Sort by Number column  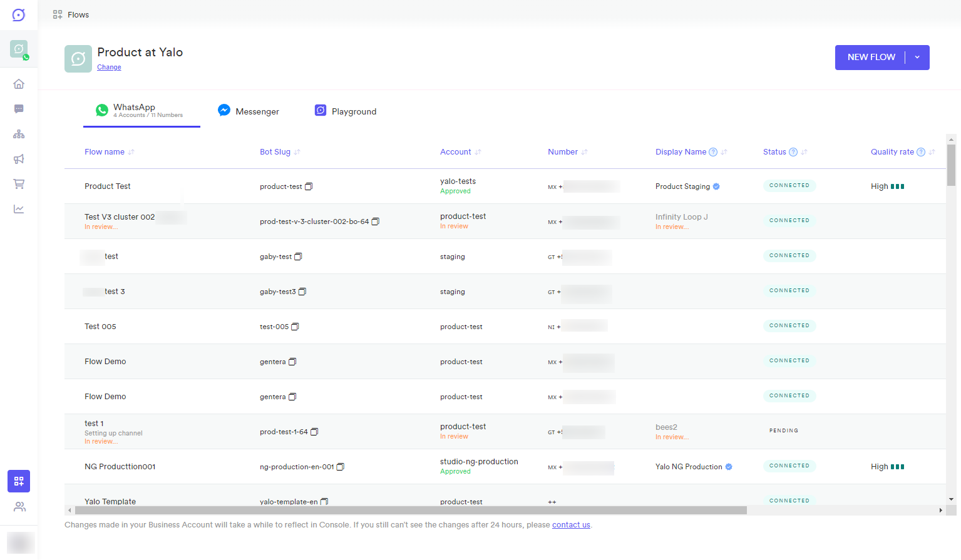[x=584, y=152]
